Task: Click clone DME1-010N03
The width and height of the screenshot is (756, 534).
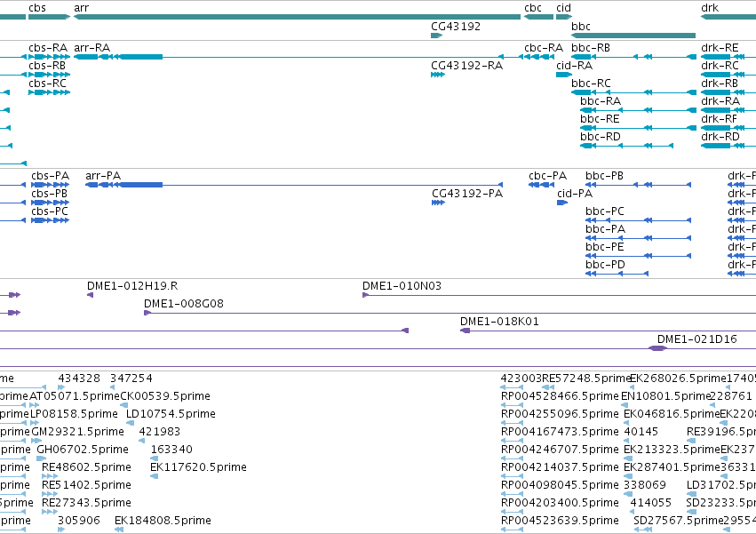Action: pos(560,295)
